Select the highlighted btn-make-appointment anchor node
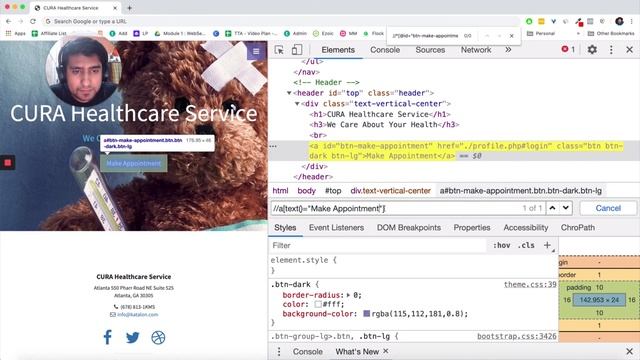 466,151
